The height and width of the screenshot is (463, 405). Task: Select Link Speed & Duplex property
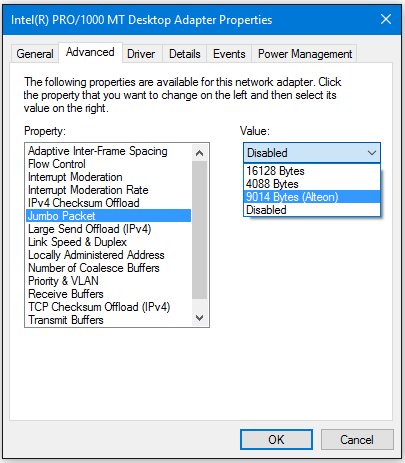pyautogui.click(x=108, y=242)
